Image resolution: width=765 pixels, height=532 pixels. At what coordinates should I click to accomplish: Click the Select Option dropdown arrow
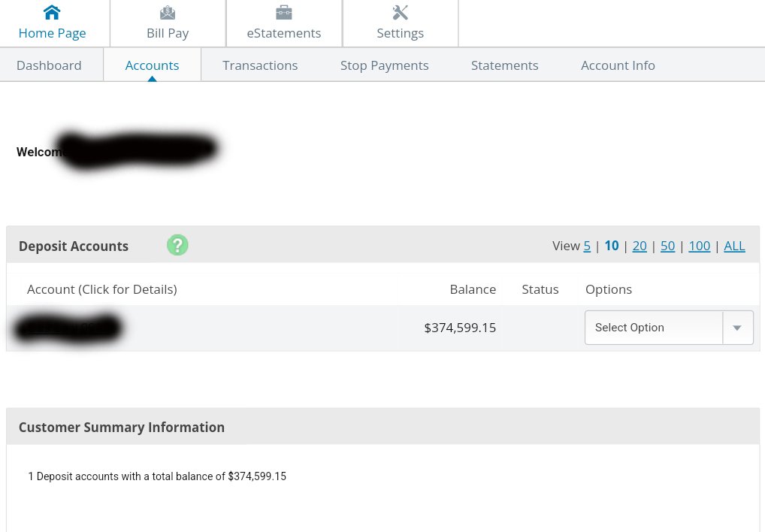tap(737, 328)
